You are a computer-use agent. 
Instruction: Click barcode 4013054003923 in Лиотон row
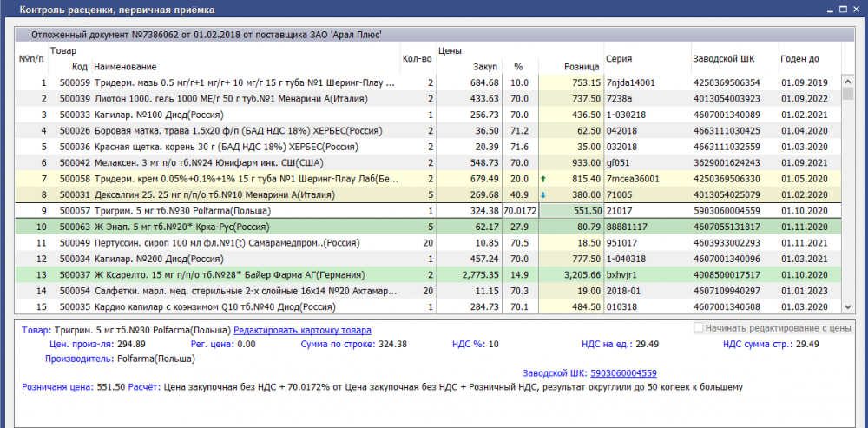[727, 99]
